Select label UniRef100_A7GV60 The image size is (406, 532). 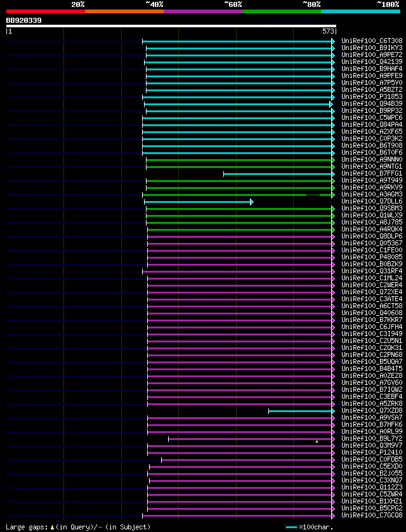(372, 383)
